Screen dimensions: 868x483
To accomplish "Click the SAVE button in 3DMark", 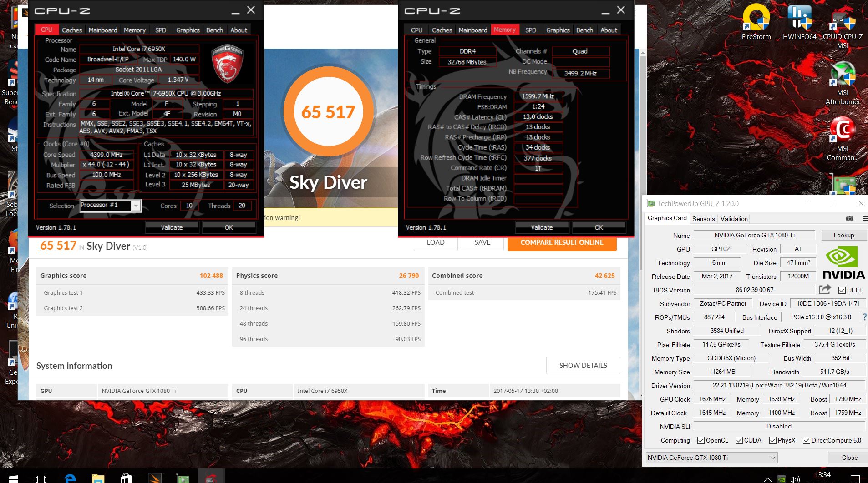I will pos(482,242).
